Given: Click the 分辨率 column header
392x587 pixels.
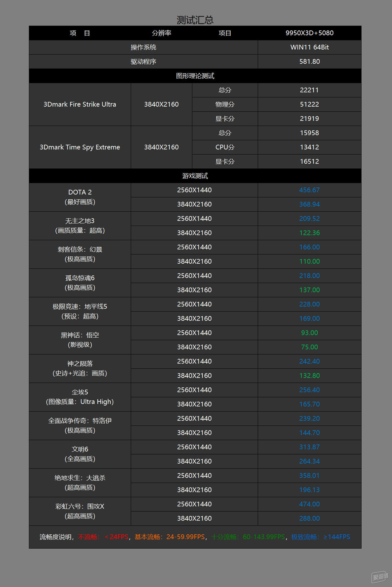Looking at the screenshot, I should point(161,33).
